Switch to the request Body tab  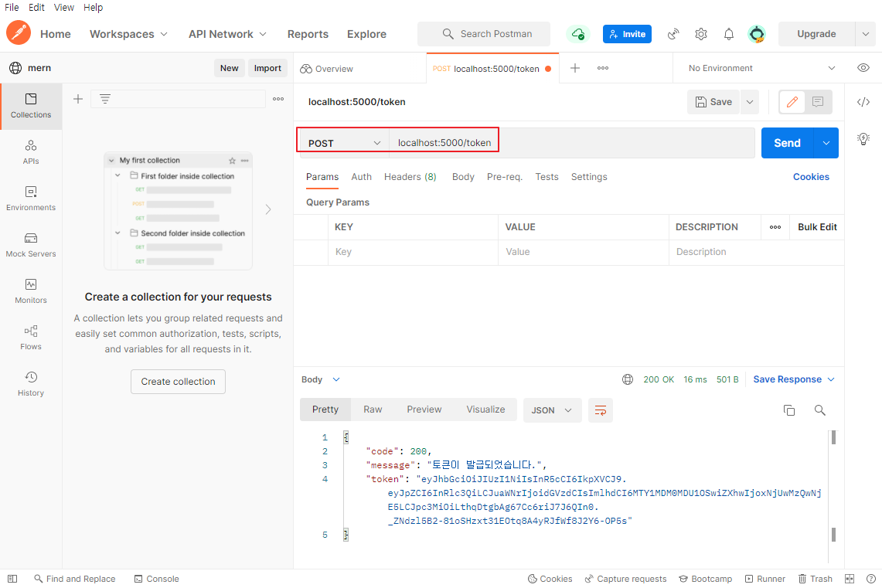click(463, 176)
